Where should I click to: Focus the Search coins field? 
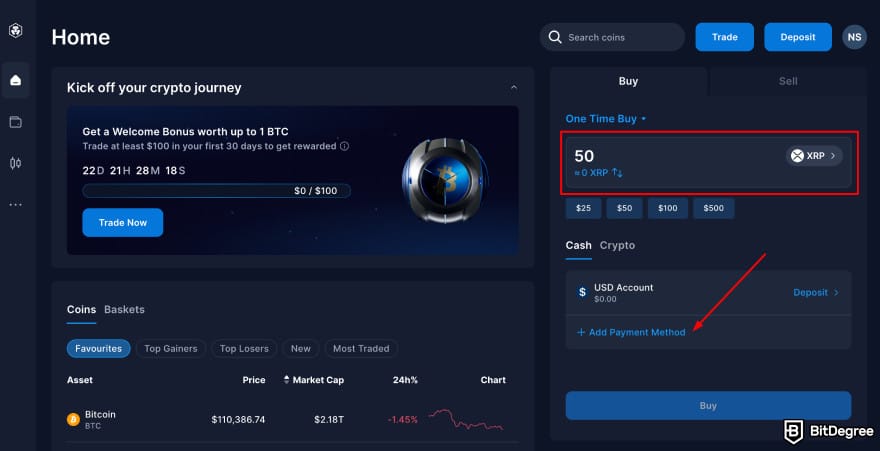(612, 37)
